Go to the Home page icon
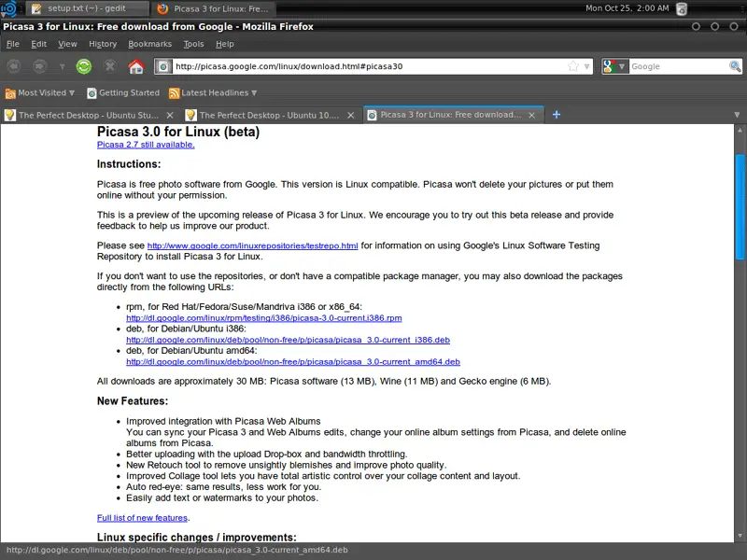 [x=136, y=66]
